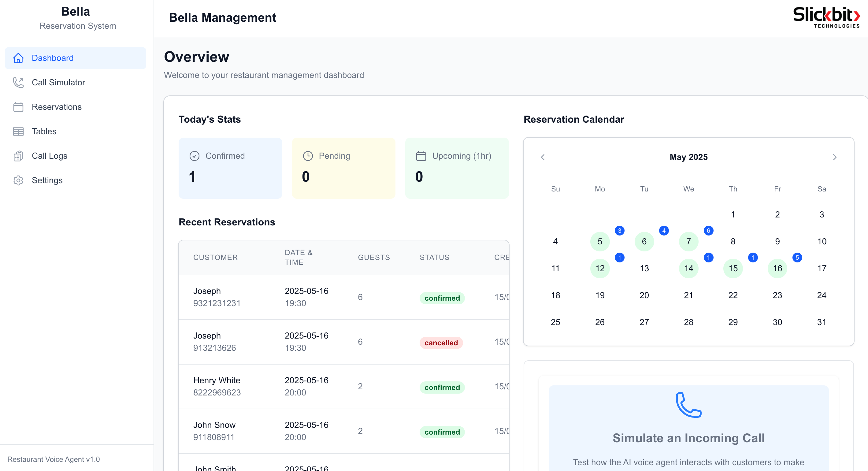868x471 pixels.
Task: Click the blue badge 6 on May 7
Action: [708, 231]
